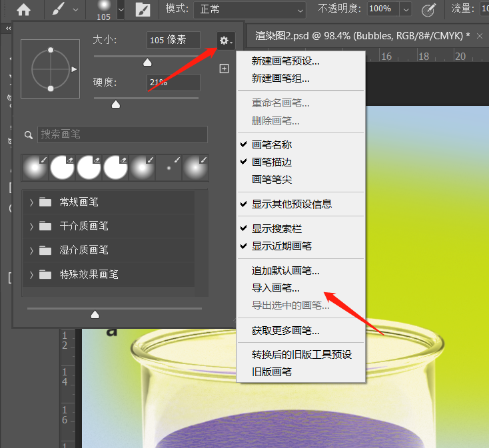Viewport: 489px width, 448px height.
Task: Choose 新建画笔预设... menu item
Action: click(301, 61)
